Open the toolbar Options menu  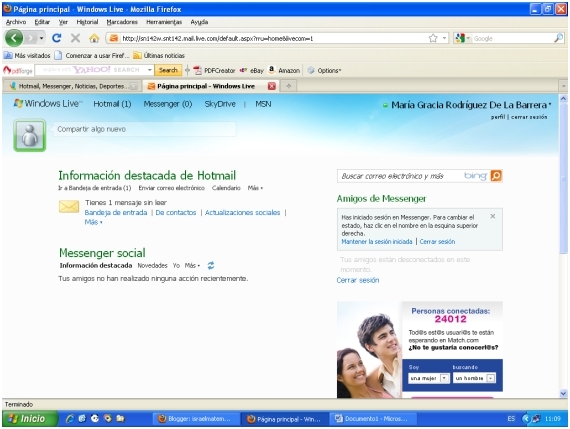pos(324,70)
